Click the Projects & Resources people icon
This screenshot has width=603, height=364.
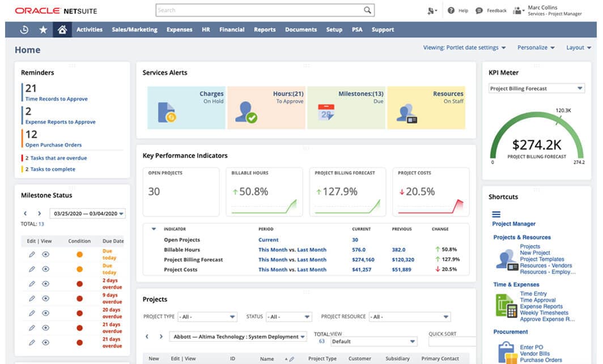(x=507, y=260)
